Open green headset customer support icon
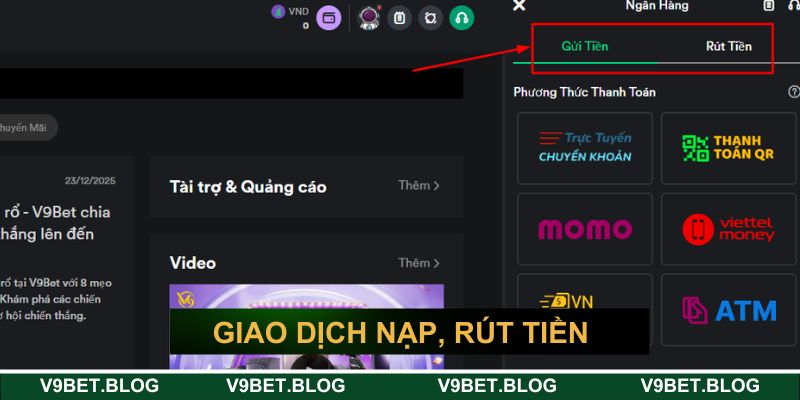This screenshot has width=800, height=400. [x=462, y=18]
